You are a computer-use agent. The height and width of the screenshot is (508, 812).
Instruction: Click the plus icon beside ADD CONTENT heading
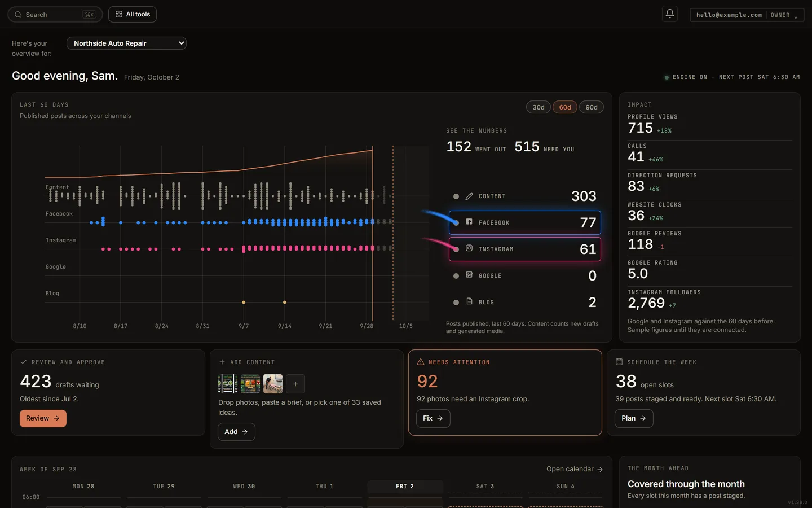222,362
